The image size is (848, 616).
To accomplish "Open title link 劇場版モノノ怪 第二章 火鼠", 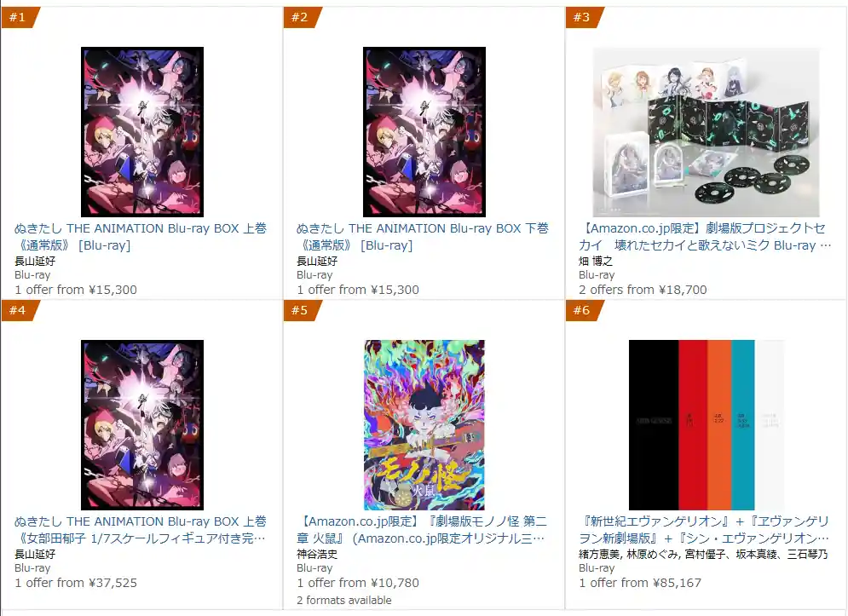I will tap(423, 530).
